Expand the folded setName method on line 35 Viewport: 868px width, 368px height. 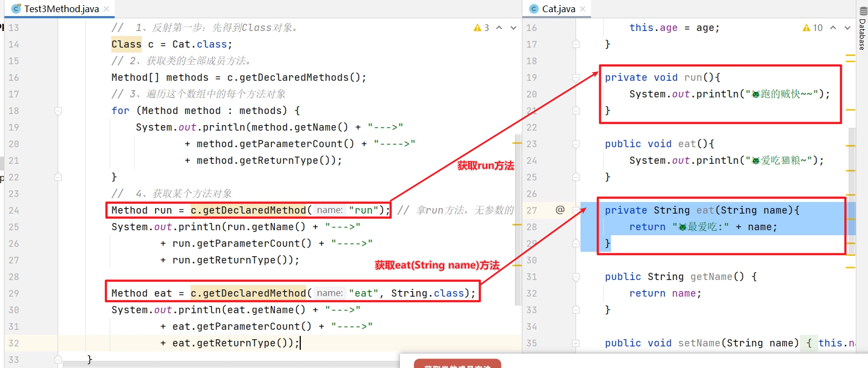point(576,343)
